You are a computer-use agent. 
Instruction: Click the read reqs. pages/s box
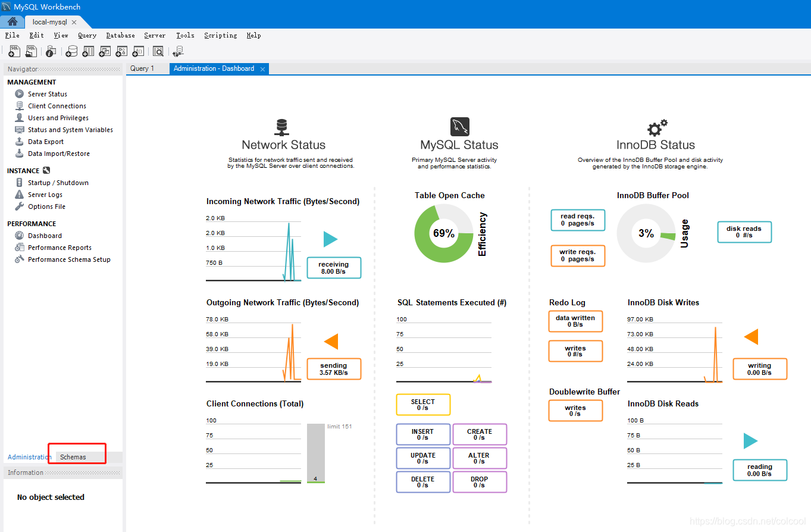tap(578, 220)
